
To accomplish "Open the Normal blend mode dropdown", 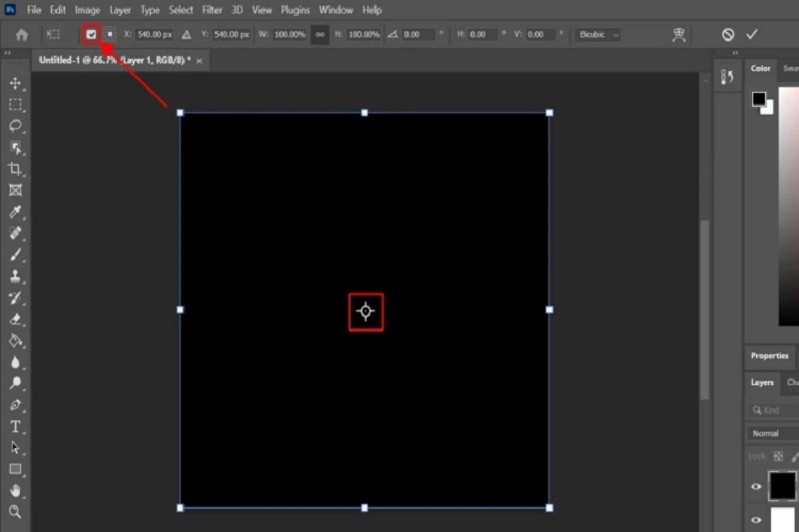I will [771, 433].
